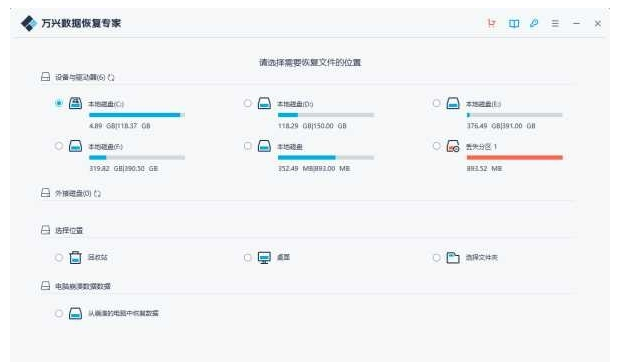Click the recycle bin label
This screenshot has width=622, height=362.
click(98, 258)
